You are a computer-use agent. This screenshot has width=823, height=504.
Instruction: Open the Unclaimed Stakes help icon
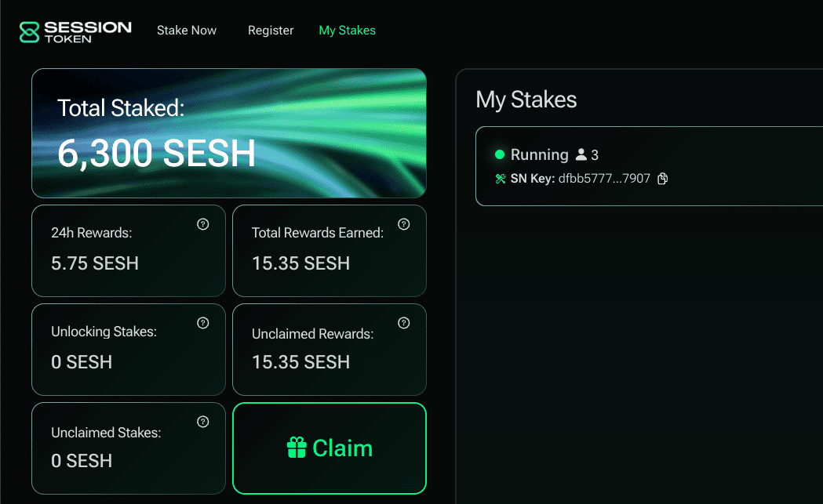click(202, 422)
